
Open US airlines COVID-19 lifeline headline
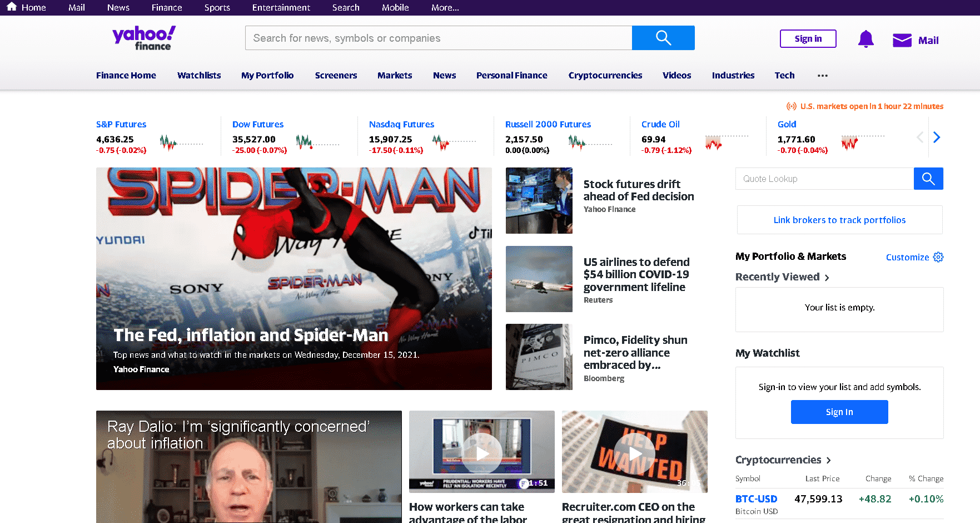tap(636, 274)
